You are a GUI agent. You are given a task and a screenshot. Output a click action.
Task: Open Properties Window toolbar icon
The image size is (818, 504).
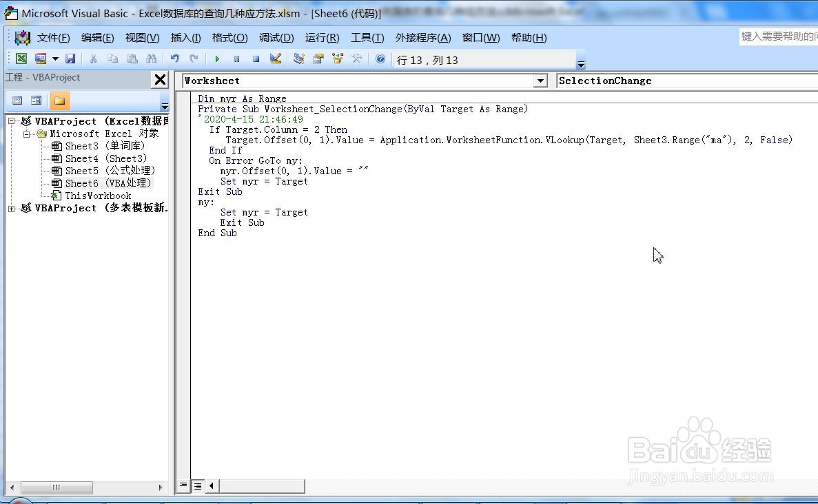coord(318,59)
